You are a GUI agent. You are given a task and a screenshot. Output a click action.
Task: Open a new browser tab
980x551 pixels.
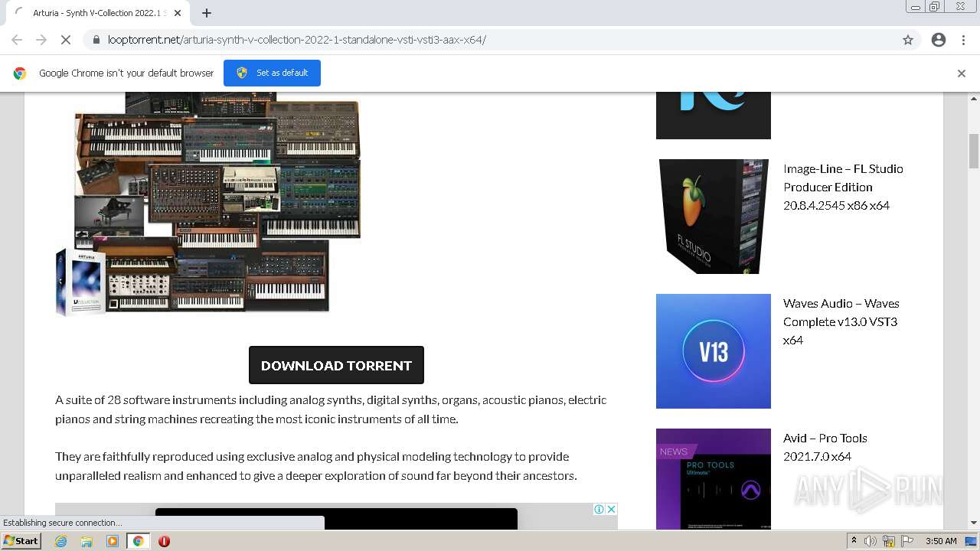coord(207,13)
